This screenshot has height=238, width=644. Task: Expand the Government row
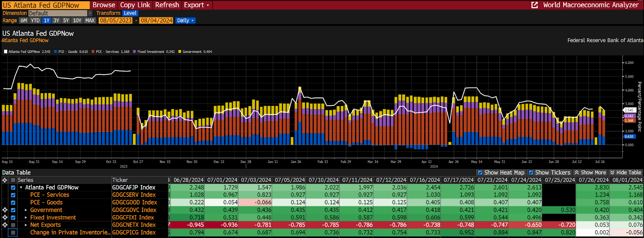tap(26, 210)
